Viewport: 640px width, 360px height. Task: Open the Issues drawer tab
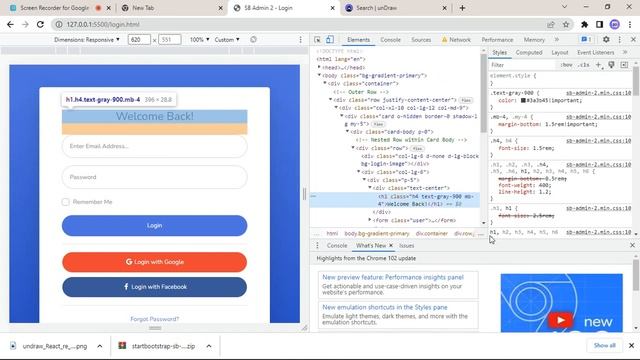pos(407,246)
